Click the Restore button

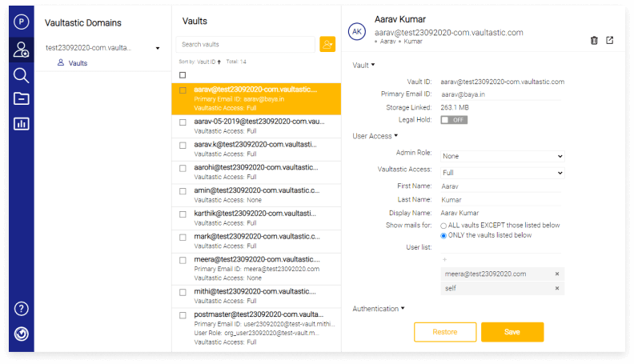[x=445, y=332]
